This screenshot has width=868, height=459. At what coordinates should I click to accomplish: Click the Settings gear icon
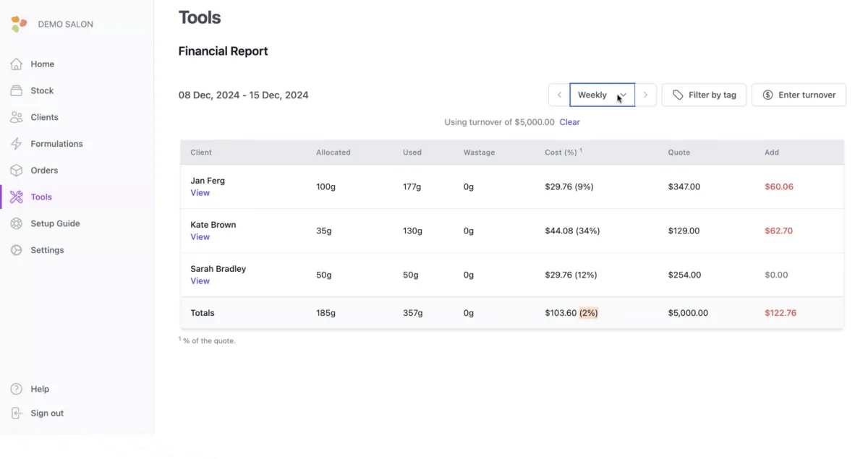point(17,250)
